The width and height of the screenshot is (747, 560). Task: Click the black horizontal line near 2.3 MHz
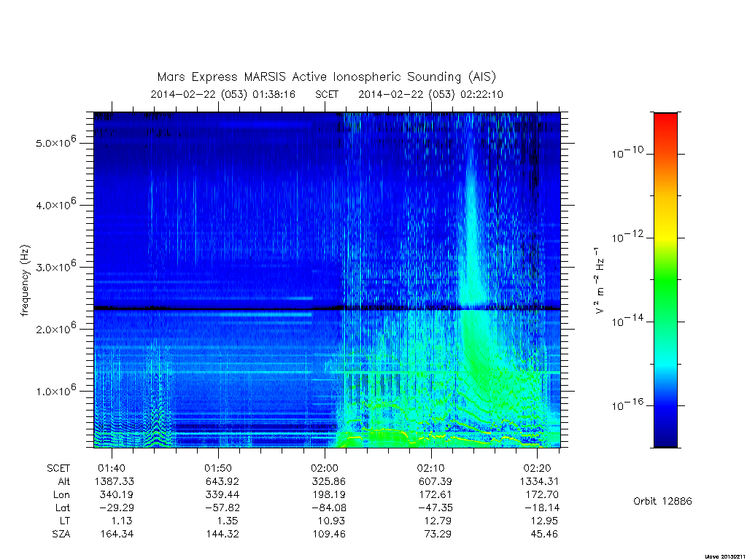[x=327, y=308]
